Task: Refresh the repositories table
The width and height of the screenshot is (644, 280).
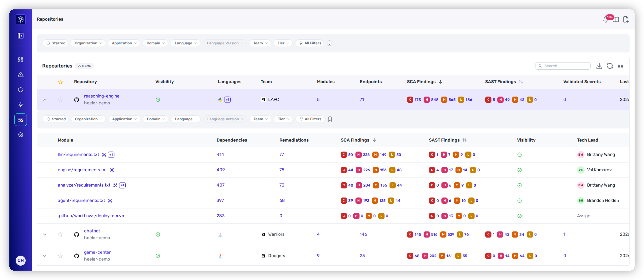Action: point(610,66)
